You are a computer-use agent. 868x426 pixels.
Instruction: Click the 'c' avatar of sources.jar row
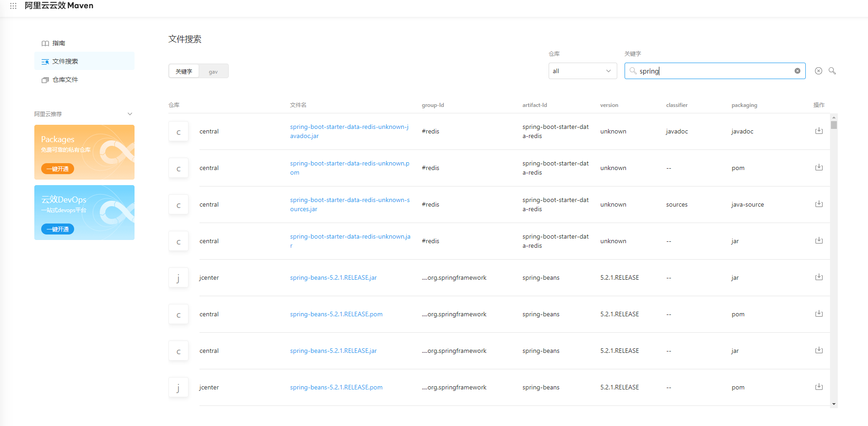pyautogui.click(x=178, y=205)
